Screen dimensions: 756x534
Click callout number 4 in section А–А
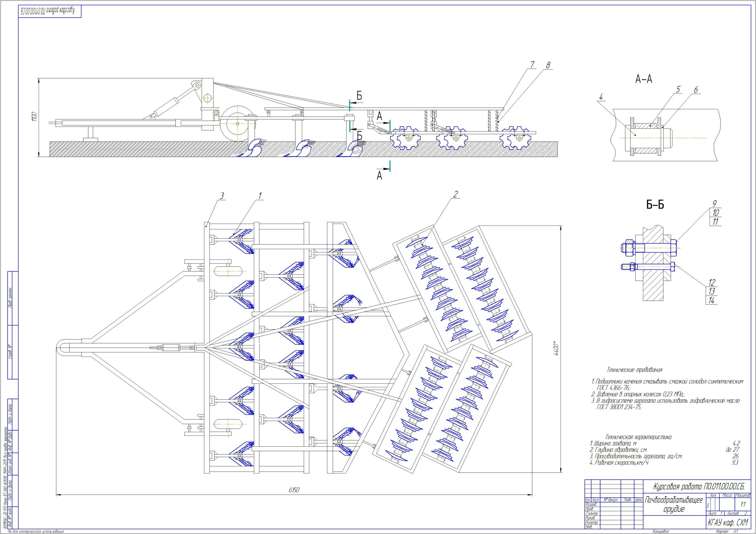pyautogui.click(x=601, y=97)
